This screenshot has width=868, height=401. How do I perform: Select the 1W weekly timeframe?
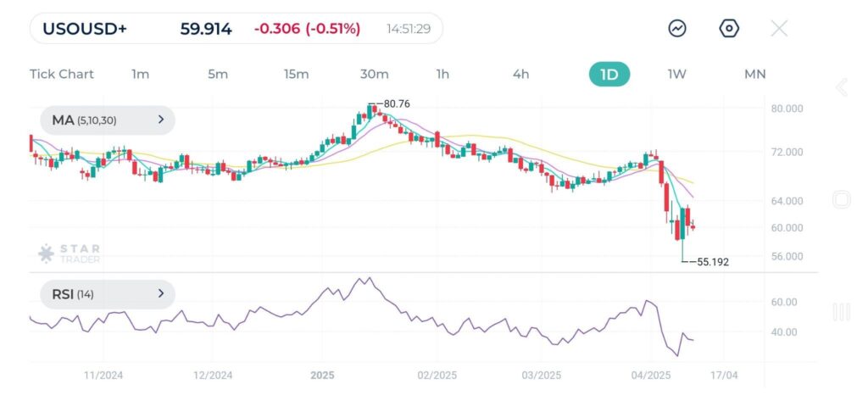[x=676, y=74]
